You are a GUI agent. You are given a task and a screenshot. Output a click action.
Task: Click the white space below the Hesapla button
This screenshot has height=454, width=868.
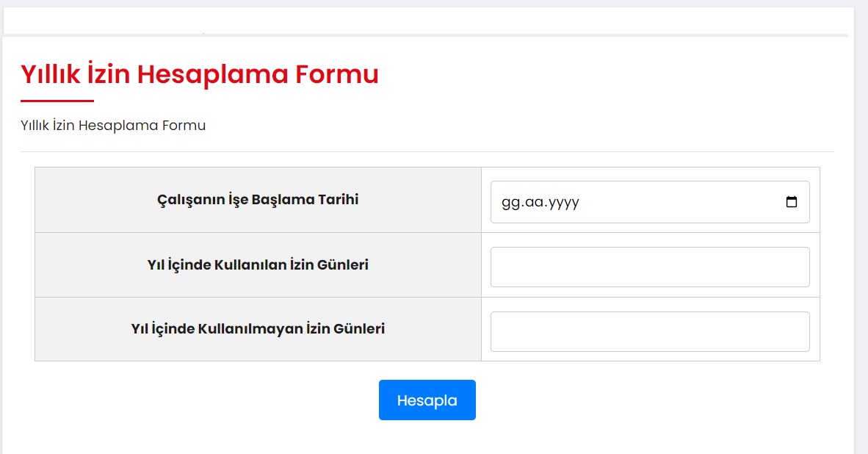(427, 439)
